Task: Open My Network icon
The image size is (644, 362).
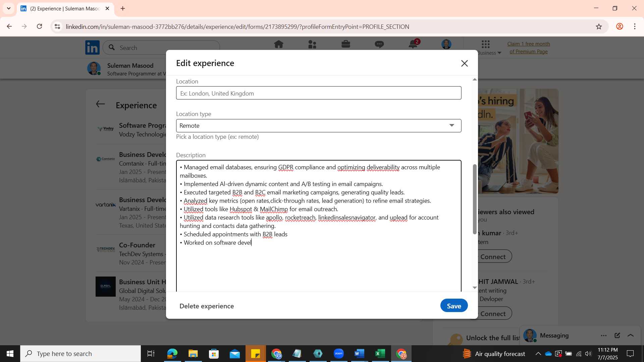Action: coord(312,44)
